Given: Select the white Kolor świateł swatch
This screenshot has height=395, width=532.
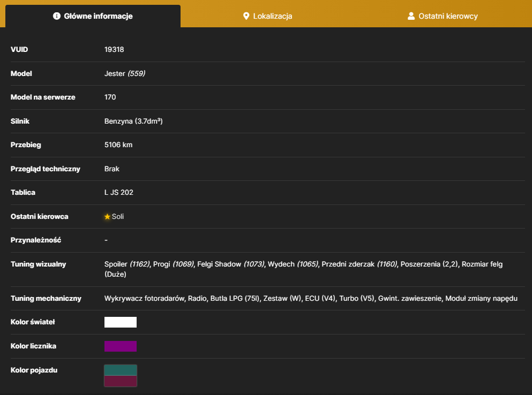Looking at the screenshot, I should 121,322.
